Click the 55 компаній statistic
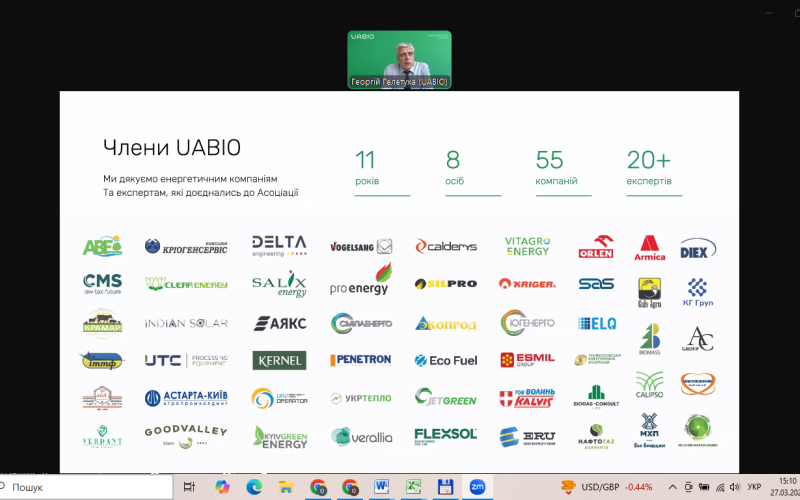Screen dimensions: 800x500 coord(563,172)
